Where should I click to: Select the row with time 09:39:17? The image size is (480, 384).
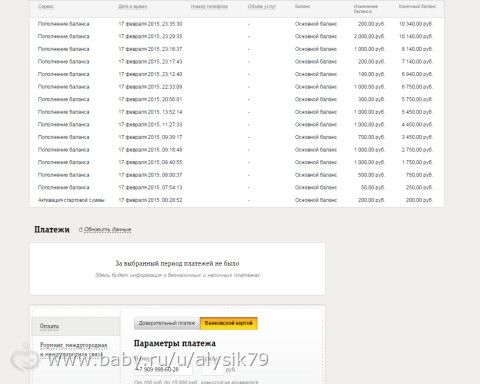click(237, 137)
